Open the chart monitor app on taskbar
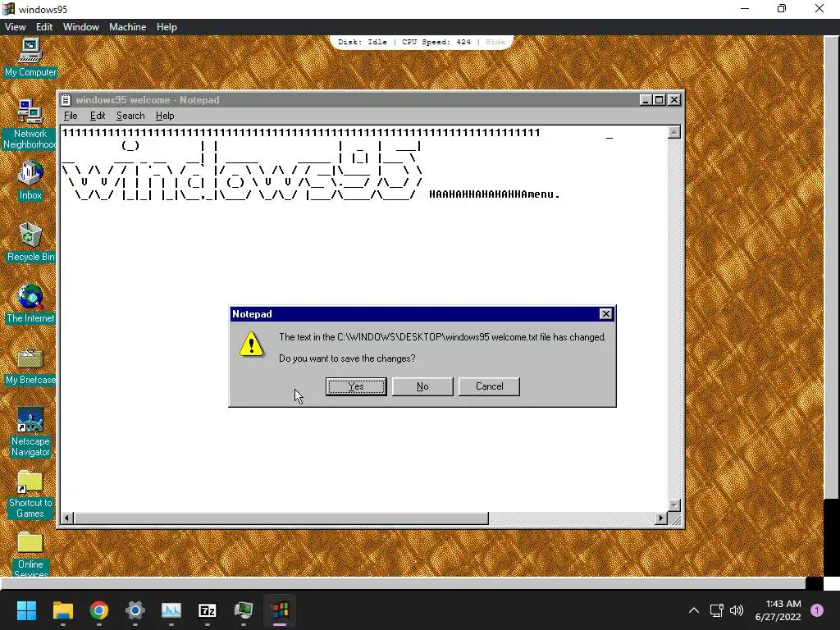The height and width of the screenshot is (630, 840). [x=171, y=610]
